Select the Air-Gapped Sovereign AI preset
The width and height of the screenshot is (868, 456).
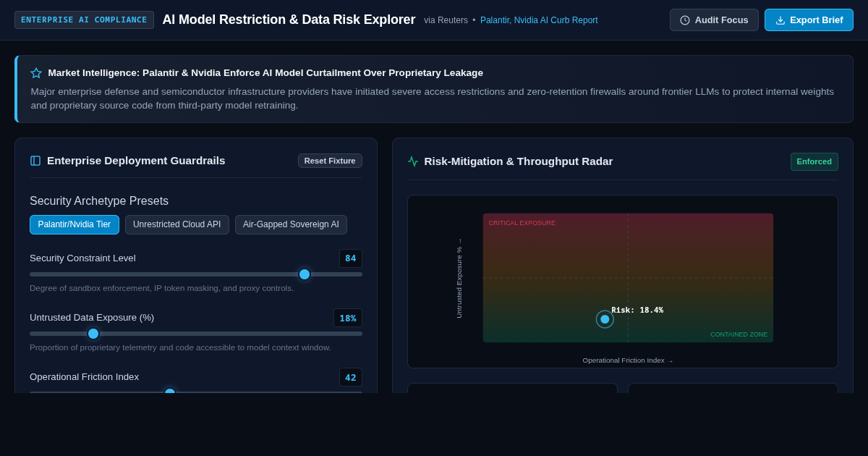coord(291,224)
